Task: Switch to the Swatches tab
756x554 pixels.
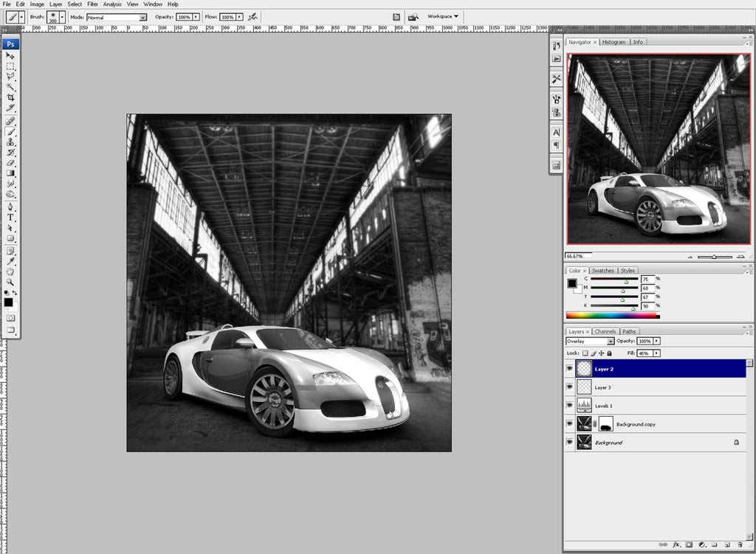Action: tap(602, 271)
